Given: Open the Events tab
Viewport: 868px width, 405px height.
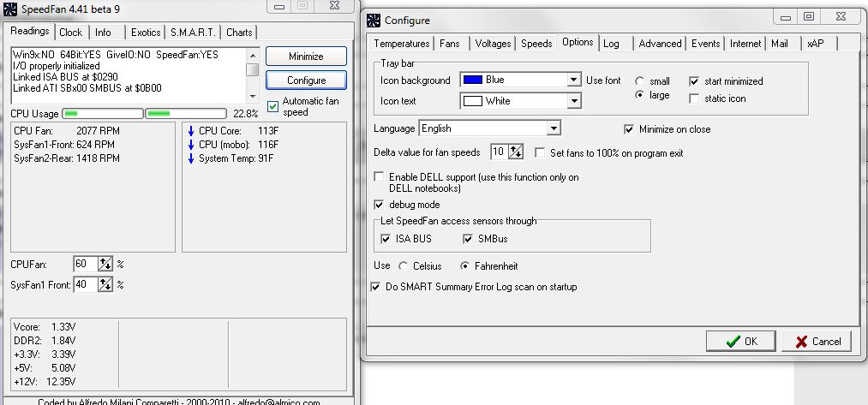Looking at the screenshot, I should (706, 44).
